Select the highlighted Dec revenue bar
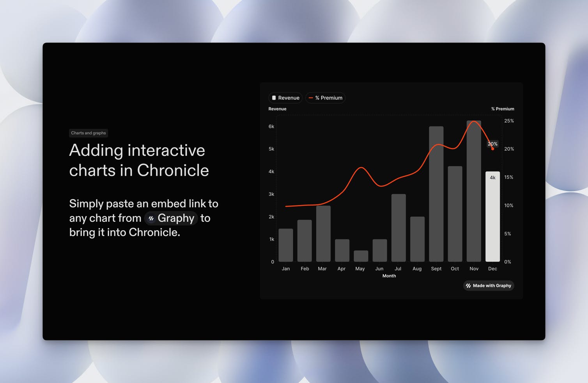The width and height of the screenshot is (588, 383). [492, 217]
